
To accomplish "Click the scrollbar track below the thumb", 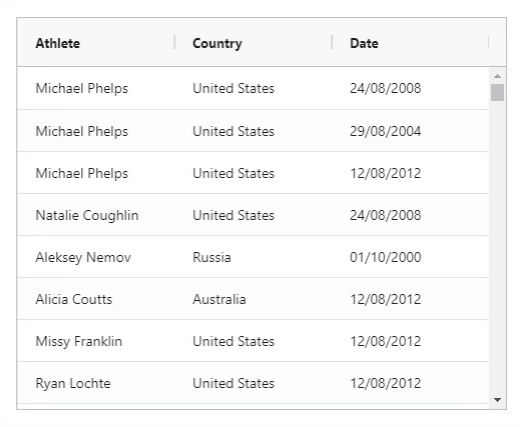I will tap(497, 247).
